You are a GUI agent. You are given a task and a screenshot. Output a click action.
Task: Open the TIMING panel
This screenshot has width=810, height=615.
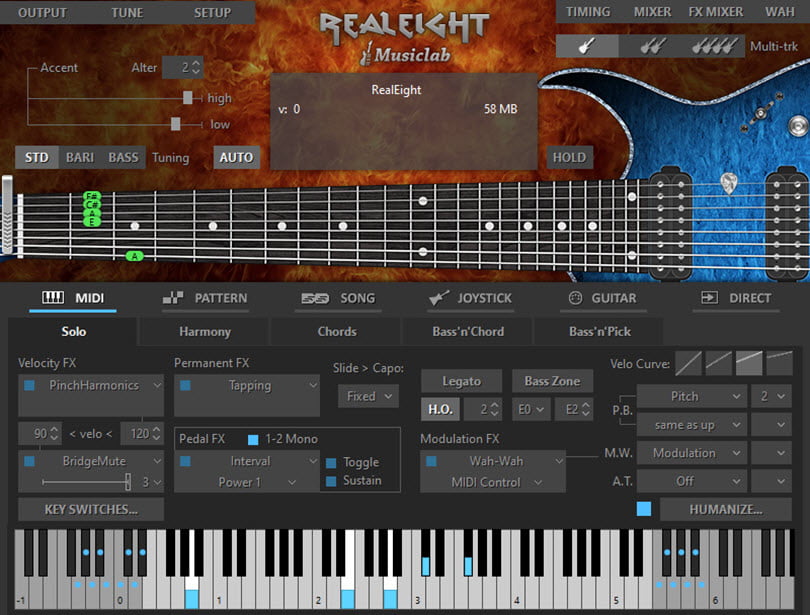588,12
